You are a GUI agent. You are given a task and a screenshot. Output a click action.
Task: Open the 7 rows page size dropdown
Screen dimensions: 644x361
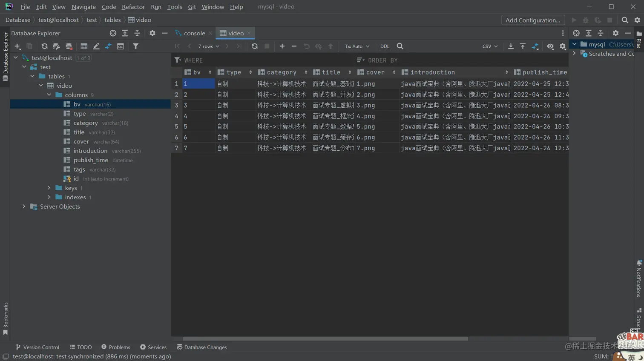(209, 46)
